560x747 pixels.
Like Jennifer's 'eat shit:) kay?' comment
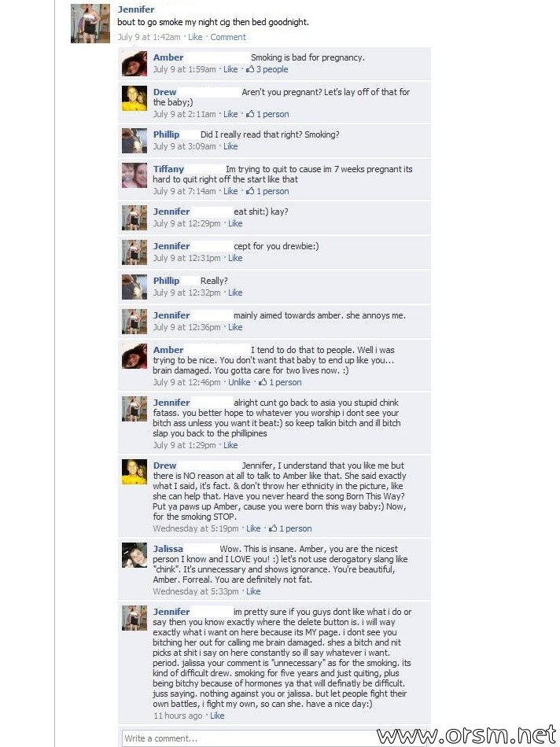click(x=235, y=223)
